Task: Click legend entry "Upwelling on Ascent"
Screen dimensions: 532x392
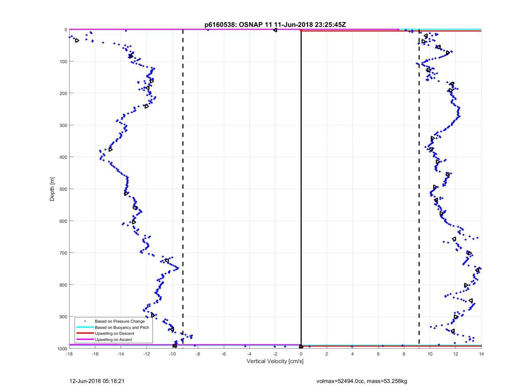Action: tap(113, 339)
